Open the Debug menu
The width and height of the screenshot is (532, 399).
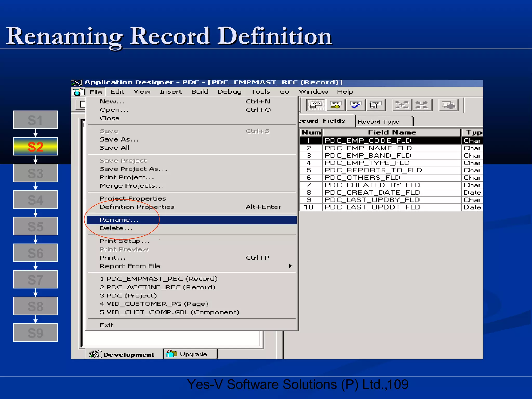(229, 92)
